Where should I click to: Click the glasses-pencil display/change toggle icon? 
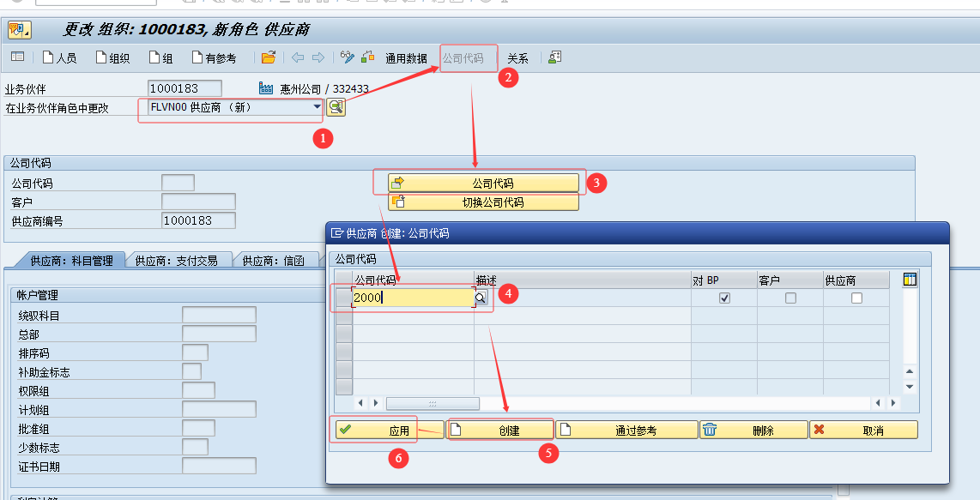348,57
